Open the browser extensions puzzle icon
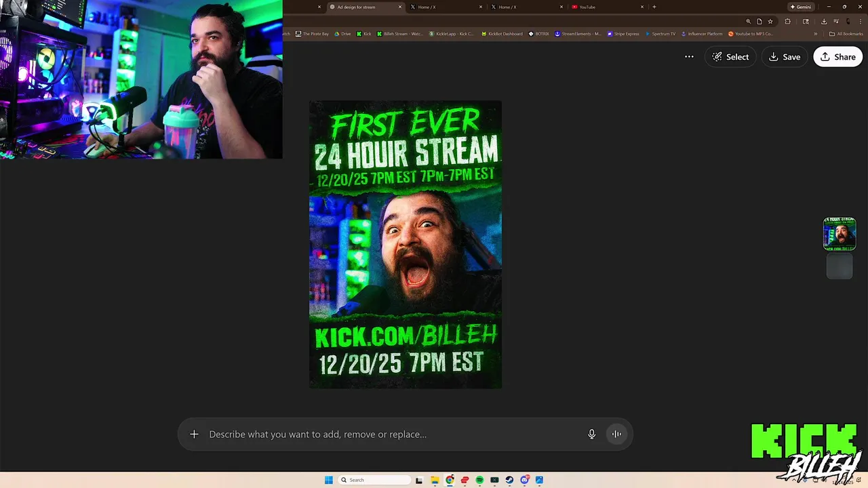868x488 pixels. [x=787, y=22]
